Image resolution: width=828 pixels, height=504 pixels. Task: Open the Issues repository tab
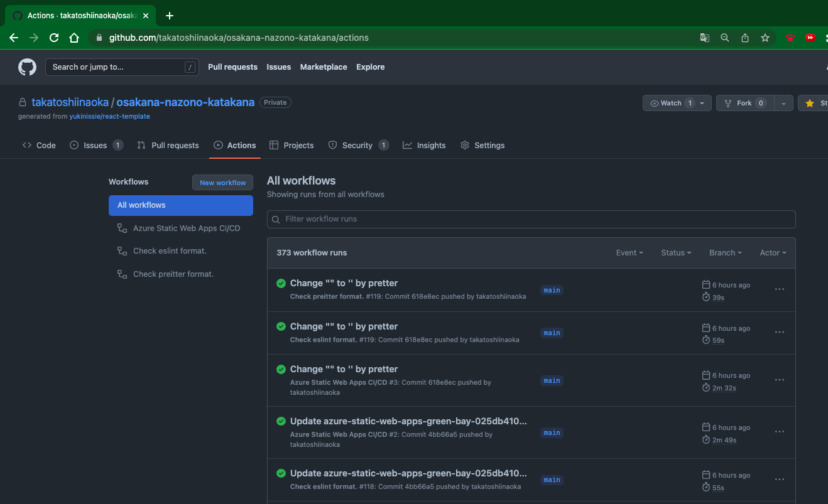(96, 145)
